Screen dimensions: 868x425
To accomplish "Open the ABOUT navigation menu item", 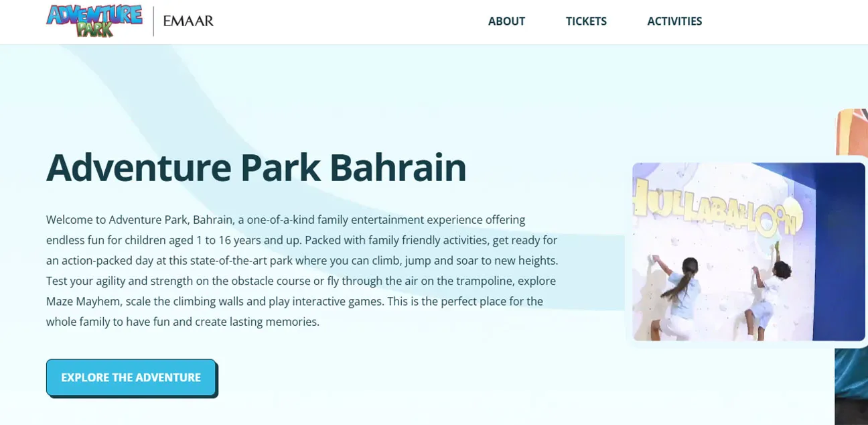I will coord(506,21).
